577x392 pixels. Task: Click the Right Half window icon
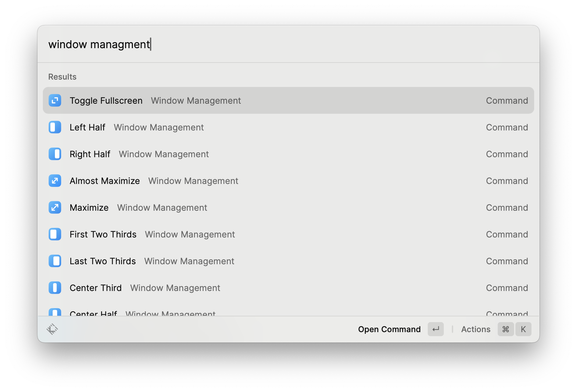coord(55,154)
